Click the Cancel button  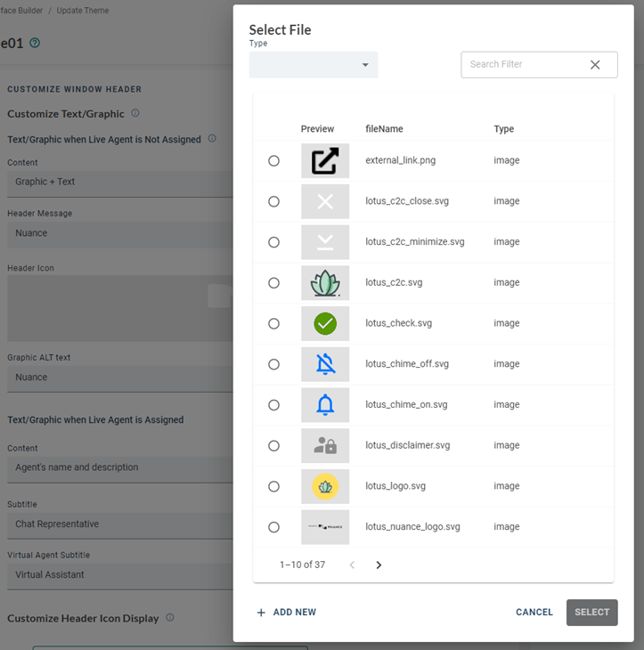[x=534, y=613]
